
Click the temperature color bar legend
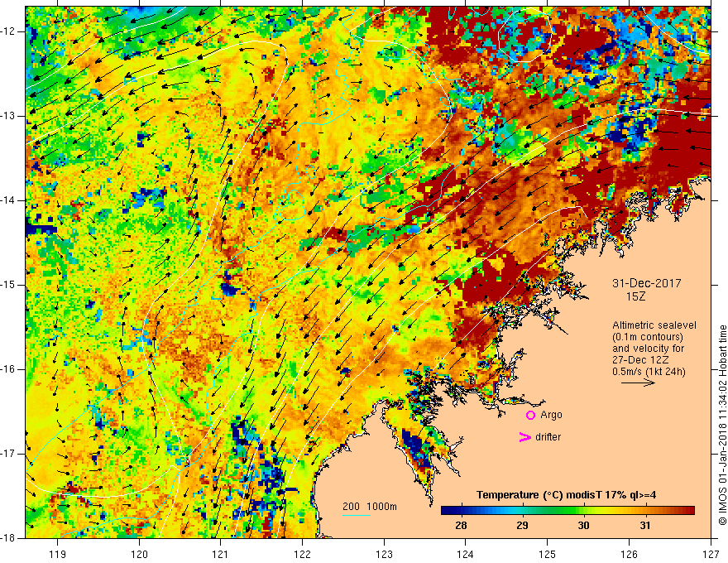568,510
